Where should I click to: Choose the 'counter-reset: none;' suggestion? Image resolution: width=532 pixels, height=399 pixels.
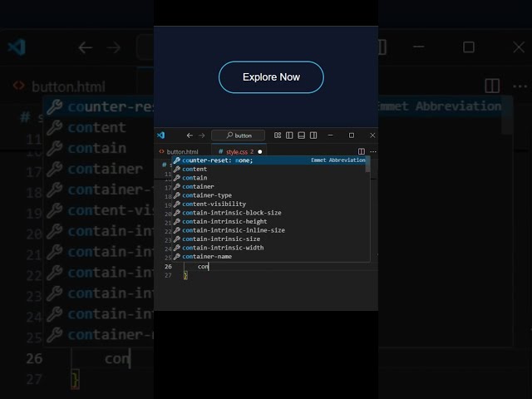click(x=270, y=160)
